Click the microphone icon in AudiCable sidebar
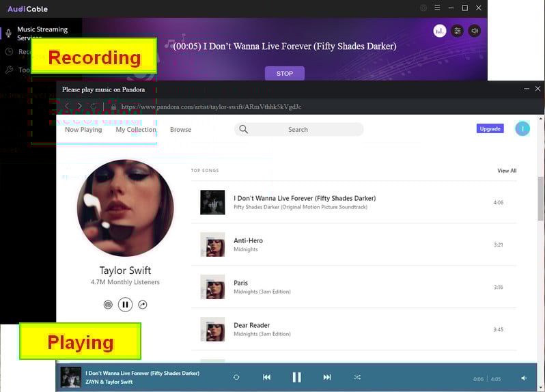This screenshot has width=545, height=392. pos(9,33)
